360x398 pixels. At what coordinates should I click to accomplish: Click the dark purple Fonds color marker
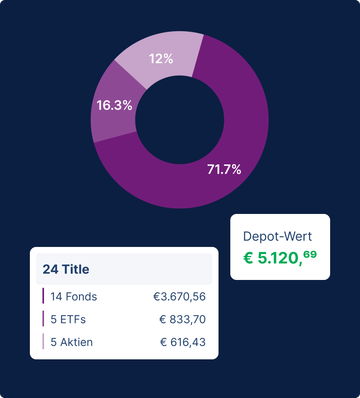43,296
